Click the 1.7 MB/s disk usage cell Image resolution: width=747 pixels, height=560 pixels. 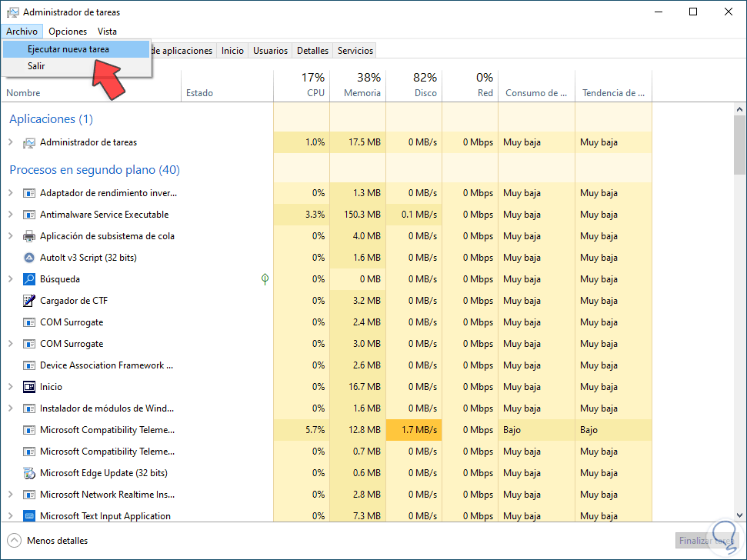414,430
